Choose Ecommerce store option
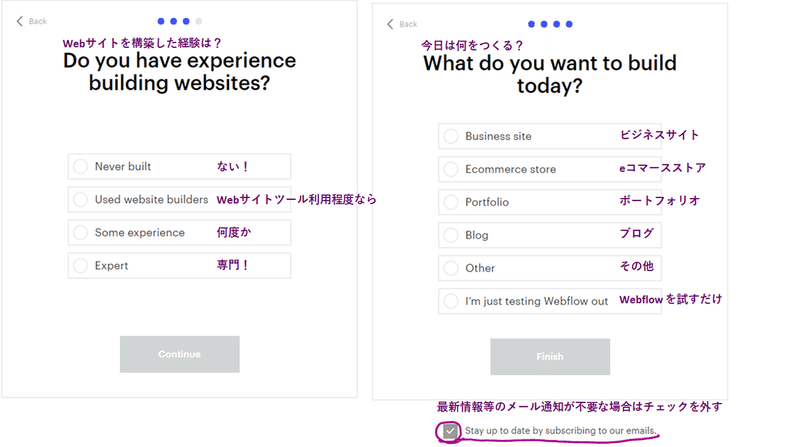800x447 pixels. [451, 169]
